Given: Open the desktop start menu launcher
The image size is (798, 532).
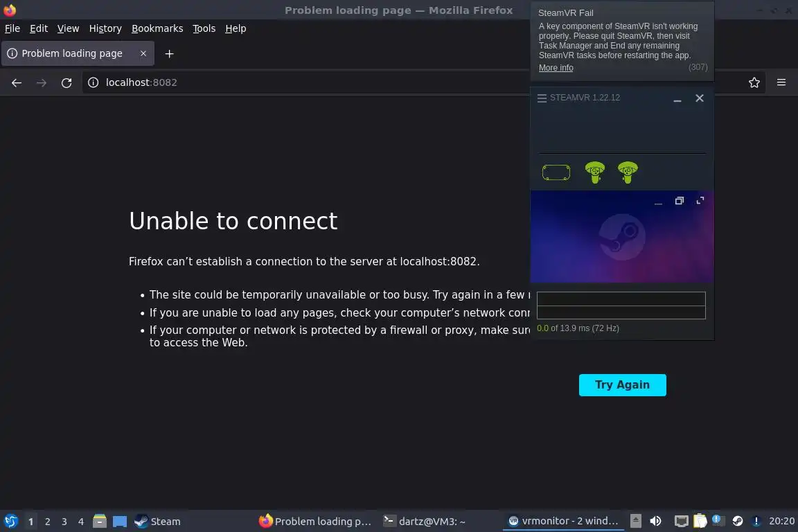Looking at the screenshot, I should [10, 522].
